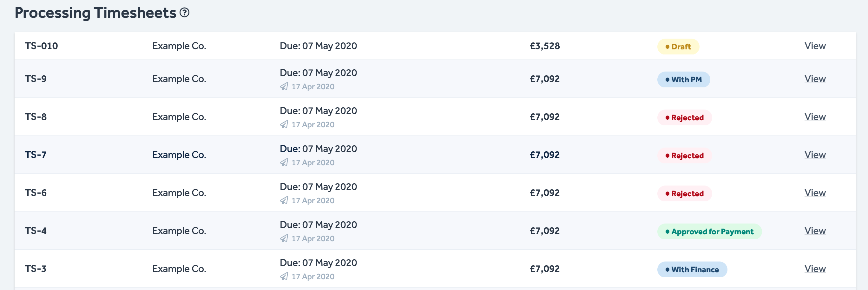Click the sent paper plane icon for TS-9

pos(284,86)
